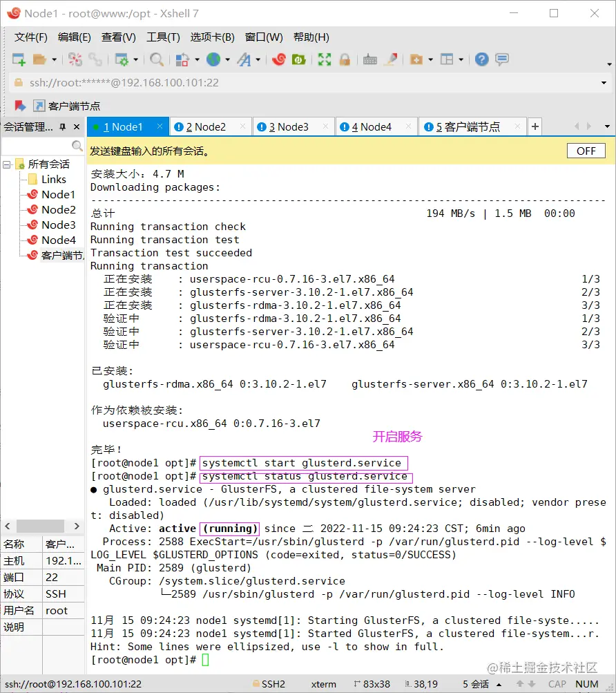
Task: Open dropdown next to open folder icon
Action: (55, 59)
